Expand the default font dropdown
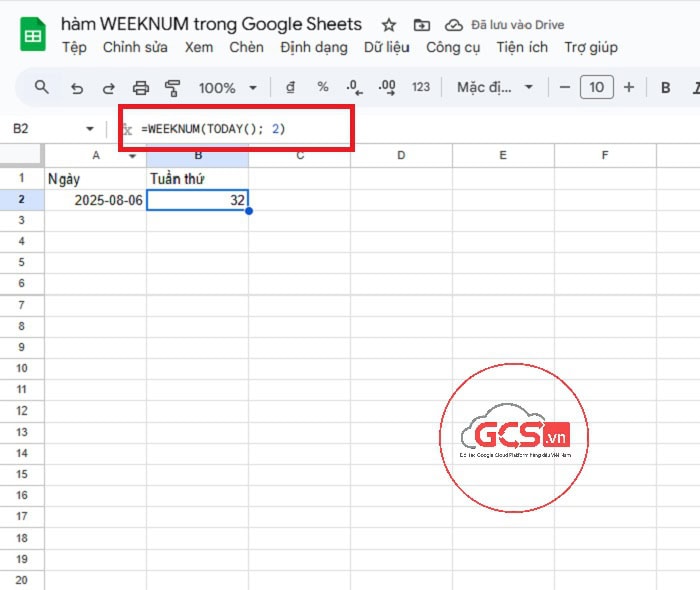 pyautogui.click(x=496, y=87)
